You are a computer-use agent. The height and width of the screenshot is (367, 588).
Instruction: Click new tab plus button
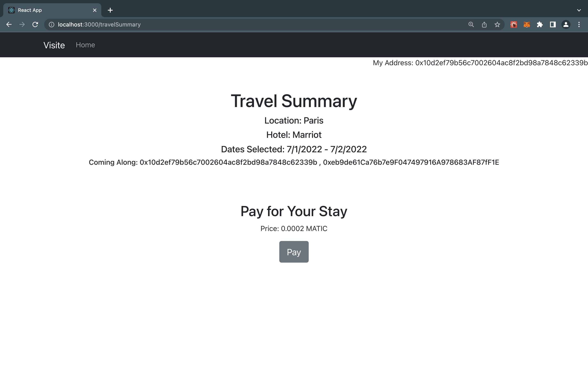pyautogui.click(x=110, y=10)
